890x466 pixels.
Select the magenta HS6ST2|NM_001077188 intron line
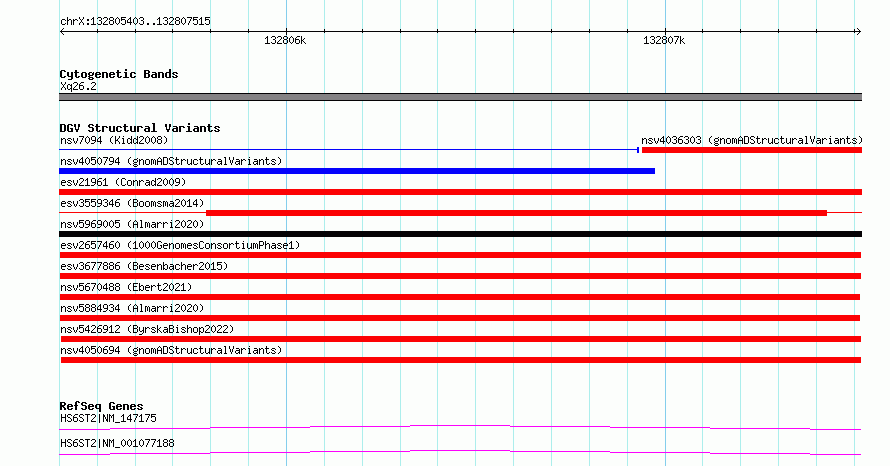pyautogui.click(x=460, y=452)
